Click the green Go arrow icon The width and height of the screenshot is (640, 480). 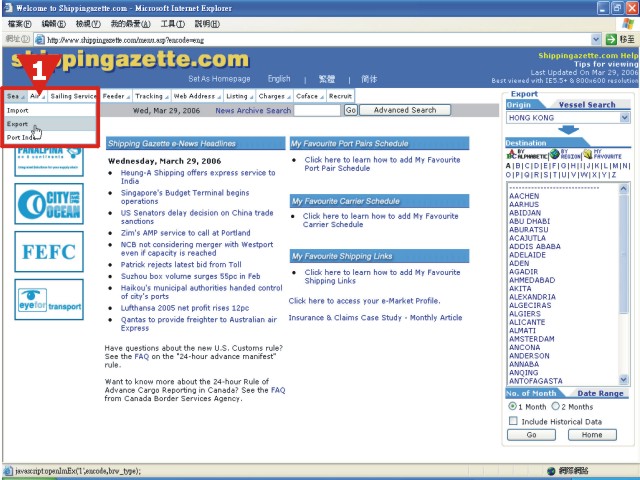(x=611, y=40)
